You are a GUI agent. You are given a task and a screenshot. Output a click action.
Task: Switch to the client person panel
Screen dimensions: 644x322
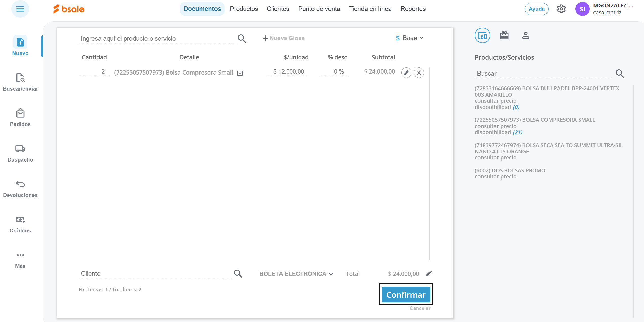[x=526, y=35]
